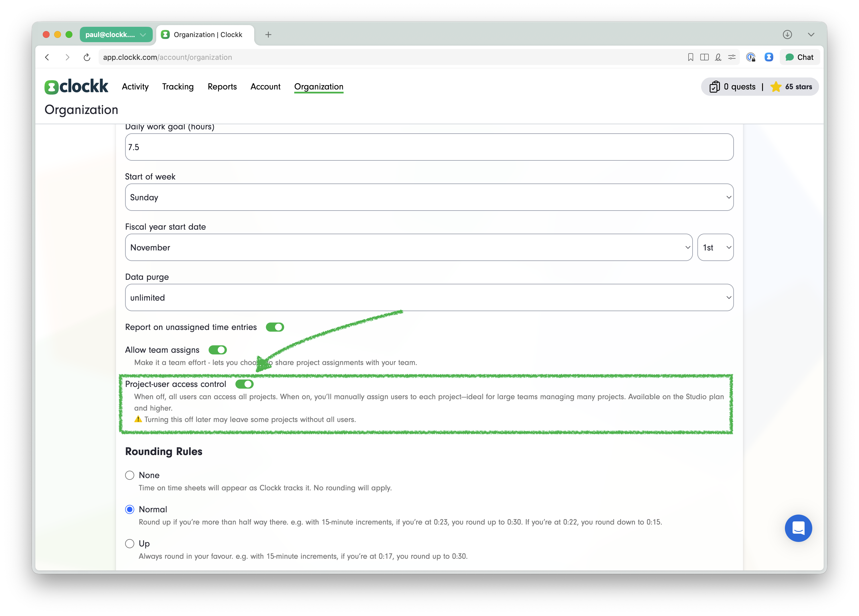
Task: Open split view from address bar icon
Action: [x=705, y=57]
